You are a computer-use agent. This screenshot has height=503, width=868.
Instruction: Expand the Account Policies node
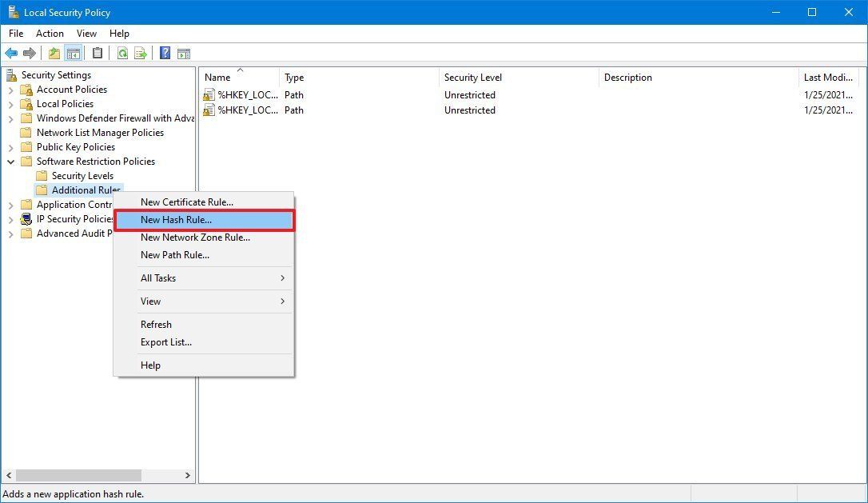(x=11, y=90)
